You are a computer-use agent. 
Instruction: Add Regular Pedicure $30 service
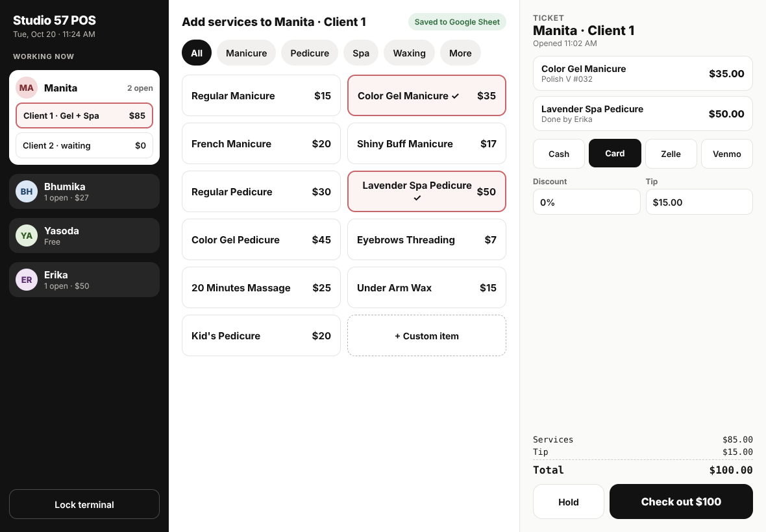tap(261, 191)
